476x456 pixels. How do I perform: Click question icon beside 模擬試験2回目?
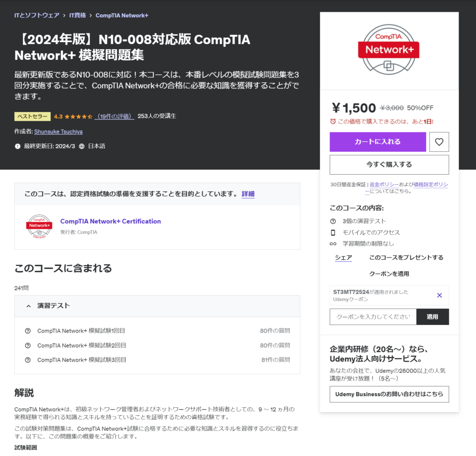(x=27, y=345)
